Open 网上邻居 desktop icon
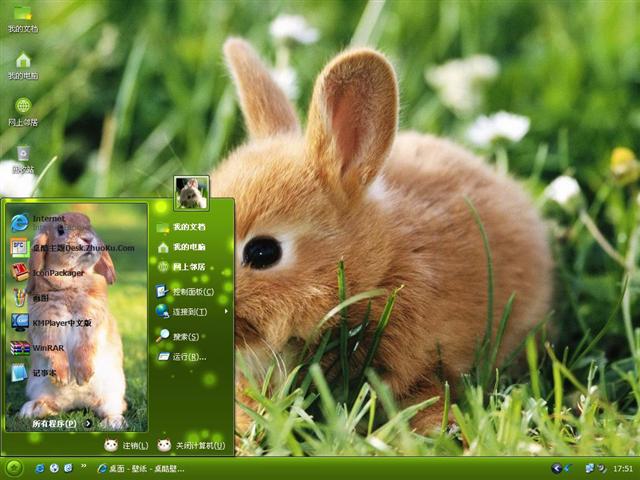This screenshot has height=480, width=640. pyautogui.click(x=22, y=110)
